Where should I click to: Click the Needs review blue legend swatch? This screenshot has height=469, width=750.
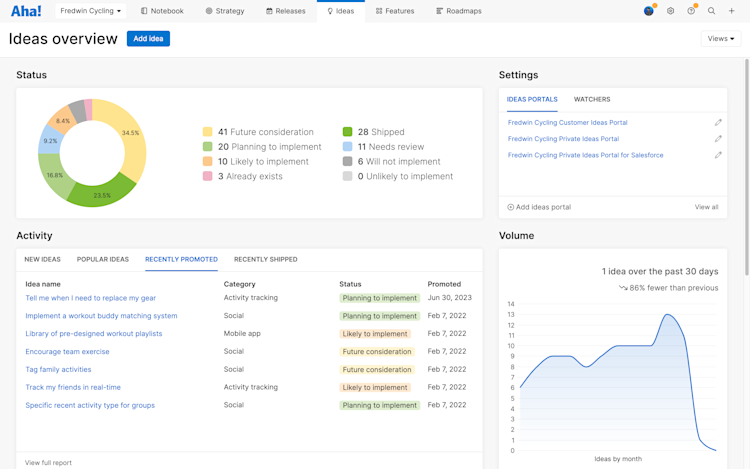click(x=347, y=147)
